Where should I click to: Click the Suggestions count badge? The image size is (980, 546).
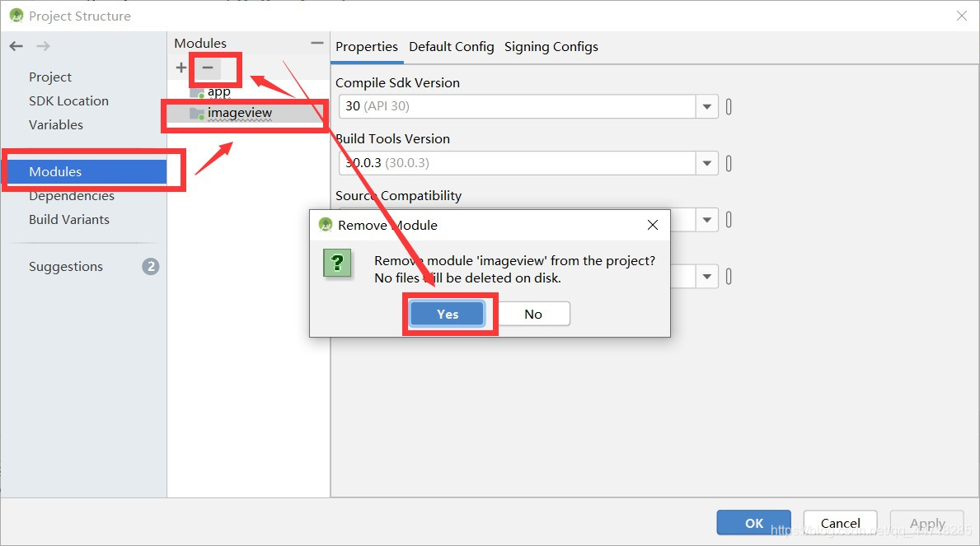tap(151, 267)
